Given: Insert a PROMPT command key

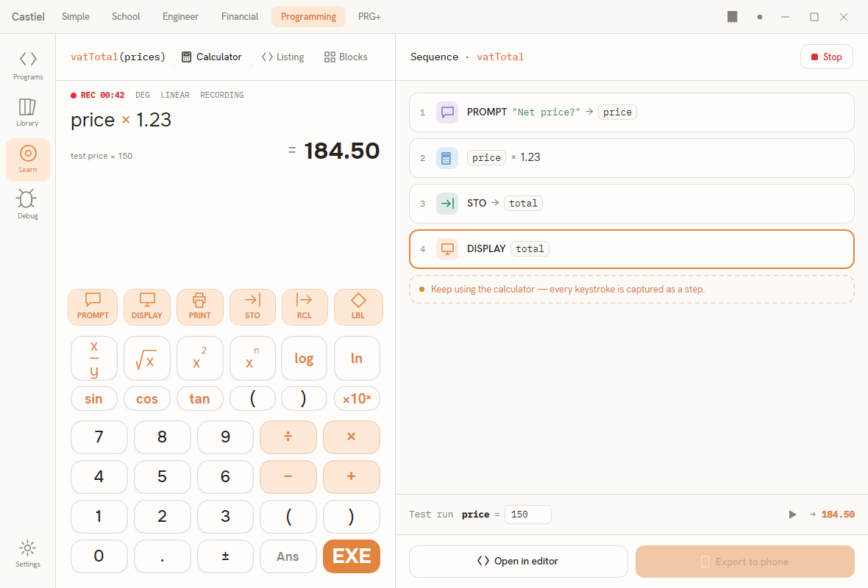Looking at the screenshot, I should [93, 307].
